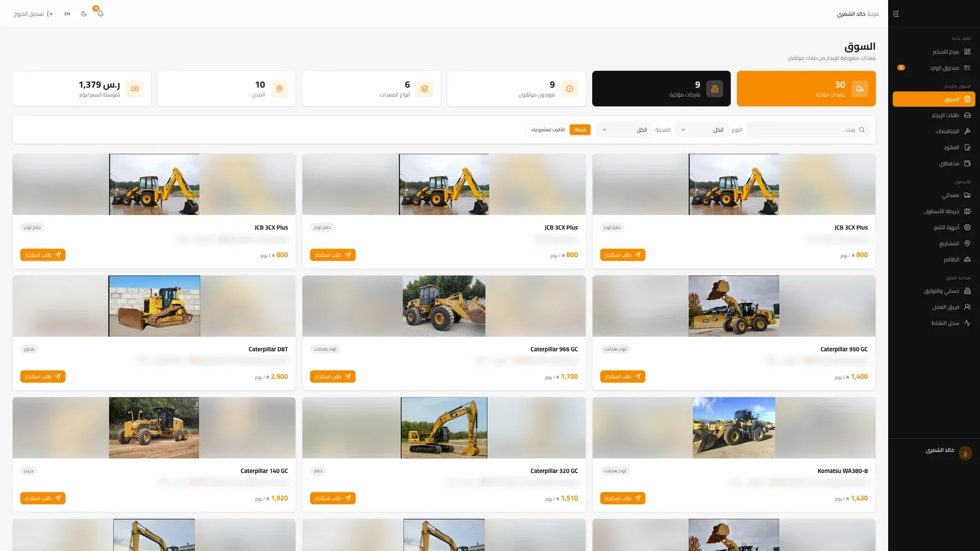Screen dimensions: 980x551
Task: Open المناقصات tenders page
Action: click(933, 131)
